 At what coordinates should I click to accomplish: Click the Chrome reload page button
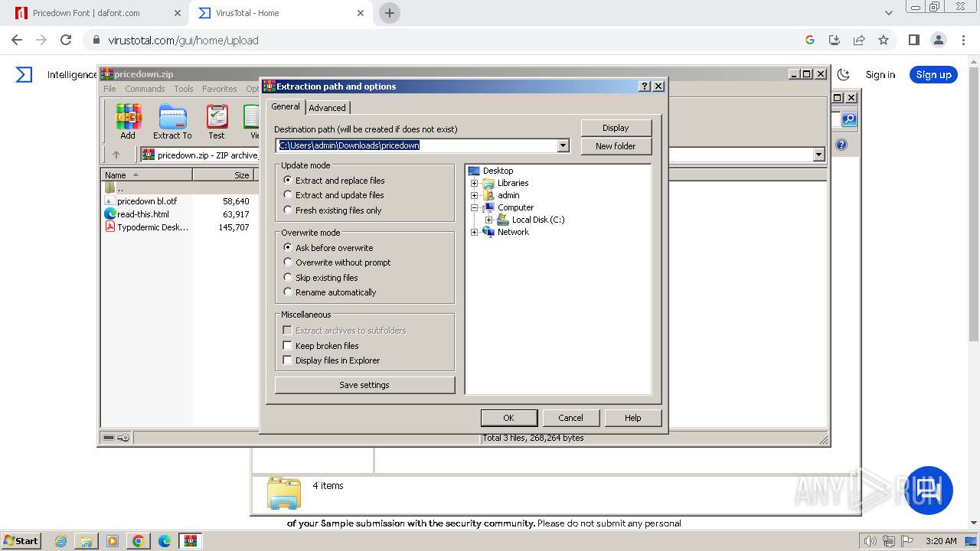[66, 40]
